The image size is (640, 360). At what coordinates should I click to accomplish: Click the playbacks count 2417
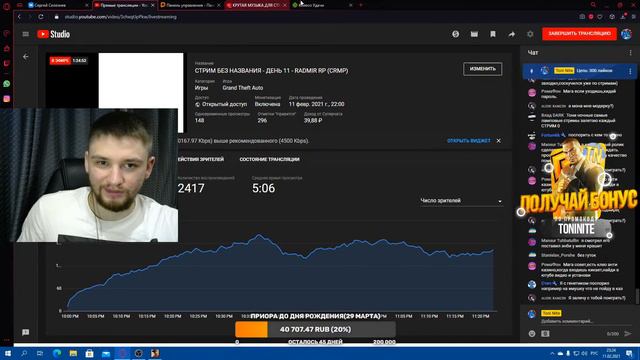tap(191, 188)
